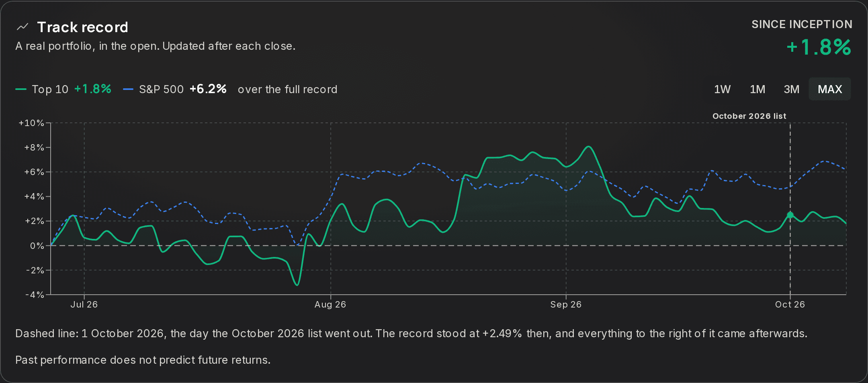Viewport: 868px width, 383px height.
Task: Click the "SINCE INCEPTION" label
Action: [x=802, y=24]
